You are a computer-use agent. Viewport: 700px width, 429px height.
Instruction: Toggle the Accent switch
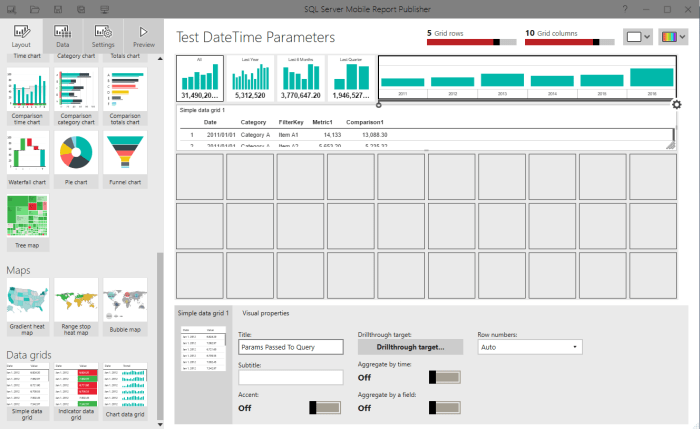[x=325, y=407]
